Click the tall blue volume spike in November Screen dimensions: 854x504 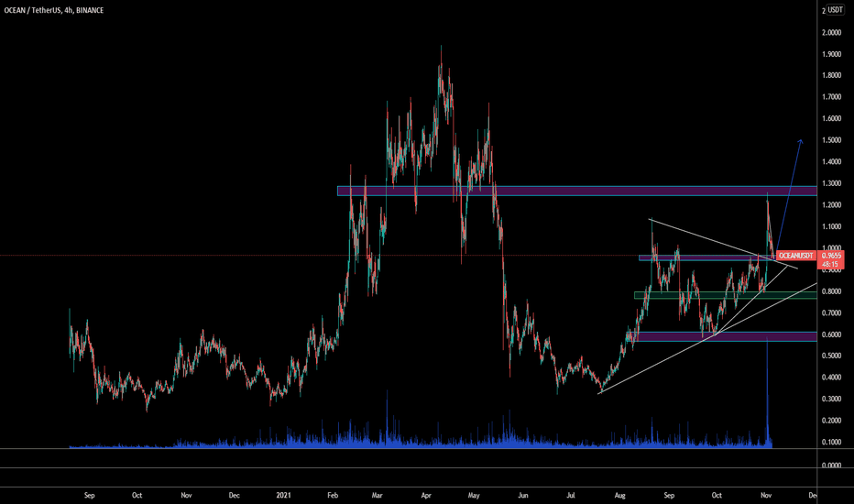pyautogui.click(x=767, y=392)
